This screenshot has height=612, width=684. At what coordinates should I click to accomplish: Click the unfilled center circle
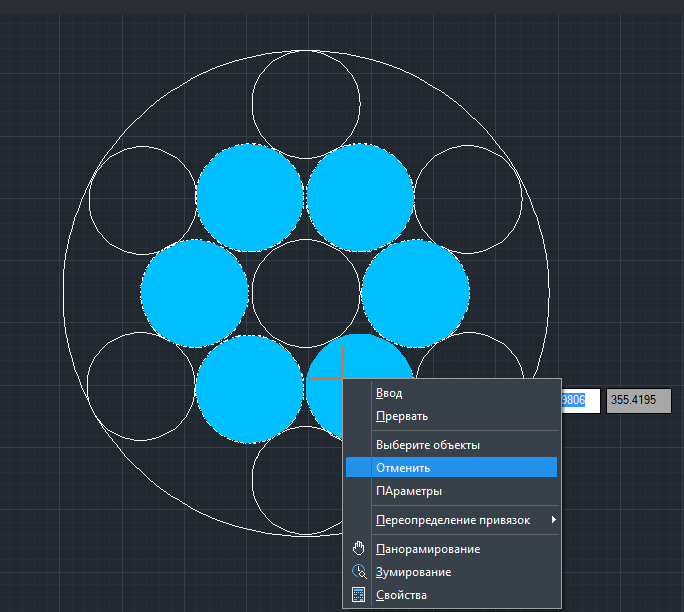tap(306, 293)
